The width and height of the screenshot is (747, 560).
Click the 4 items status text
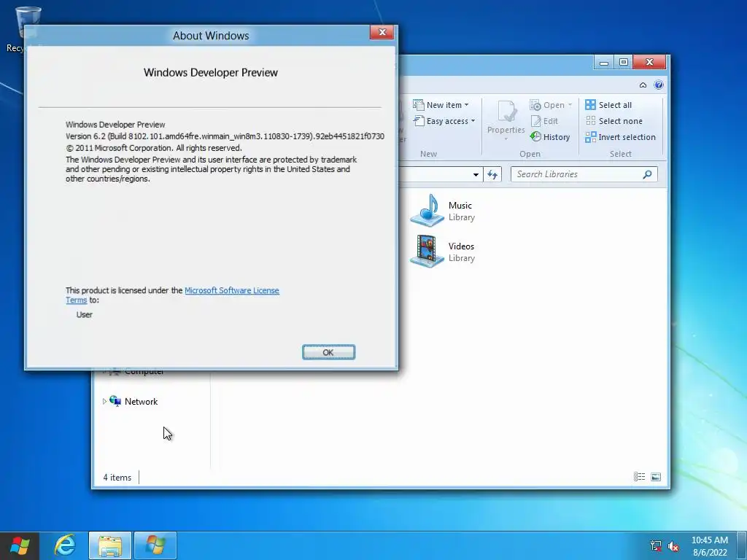tap(117, 477)
